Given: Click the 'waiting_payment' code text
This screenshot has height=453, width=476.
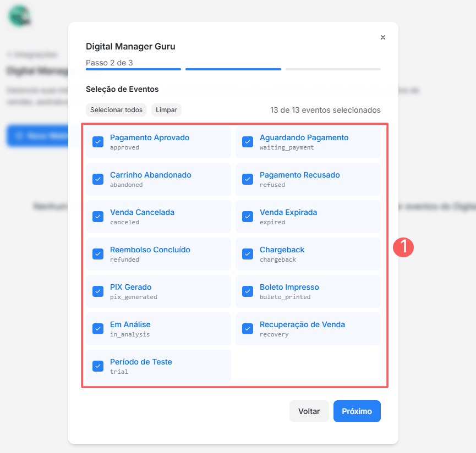Looking at the screenshot, I should 287,148.
